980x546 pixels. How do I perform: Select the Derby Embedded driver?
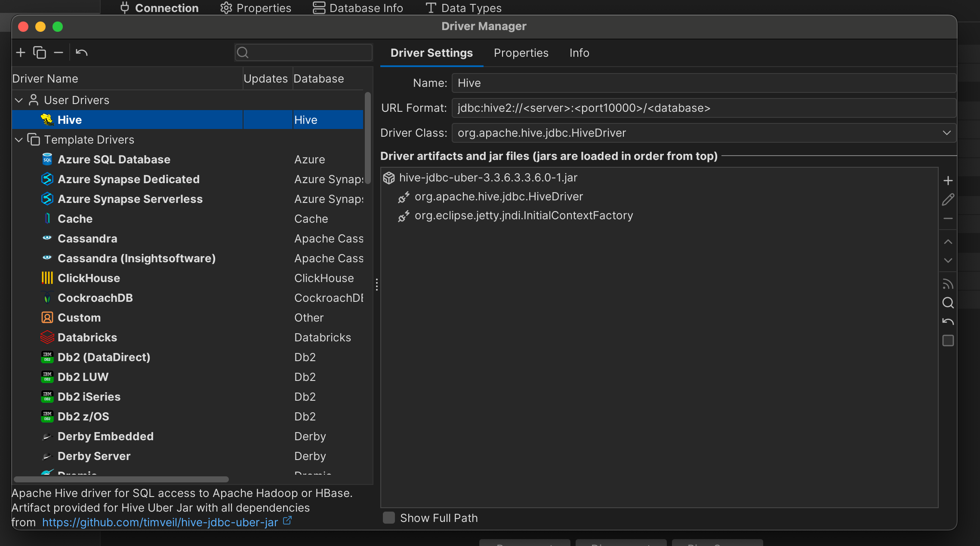pos(188,436)
